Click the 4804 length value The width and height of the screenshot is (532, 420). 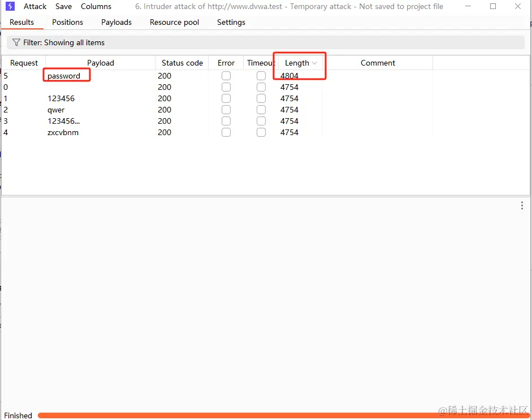(x=289, y=76)
